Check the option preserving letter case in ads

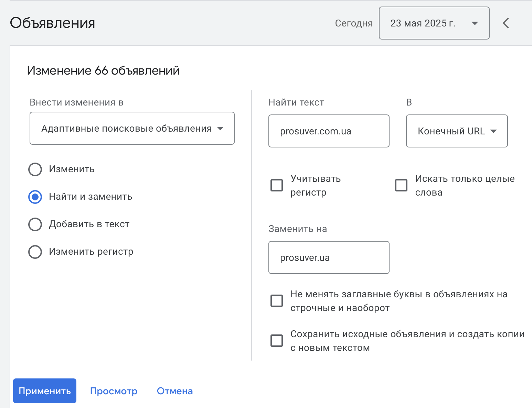pos(276,301)
